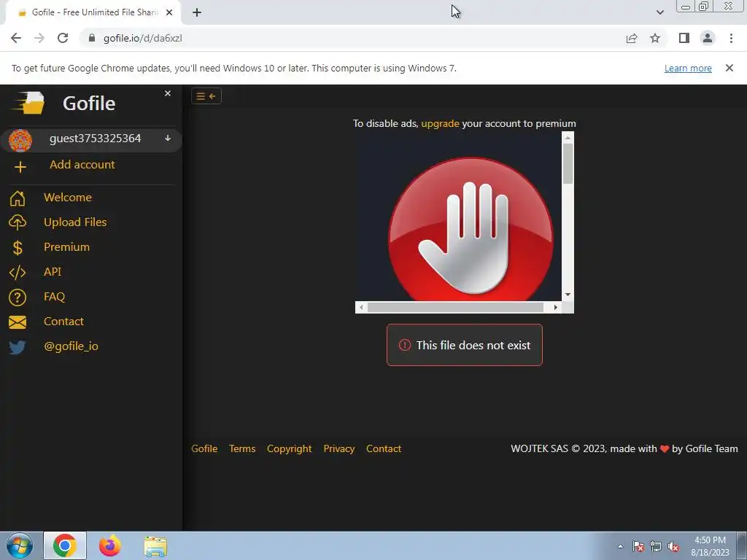747x560 pixels.
Task: Open the Copyright footer link
Action: point(289,448)
